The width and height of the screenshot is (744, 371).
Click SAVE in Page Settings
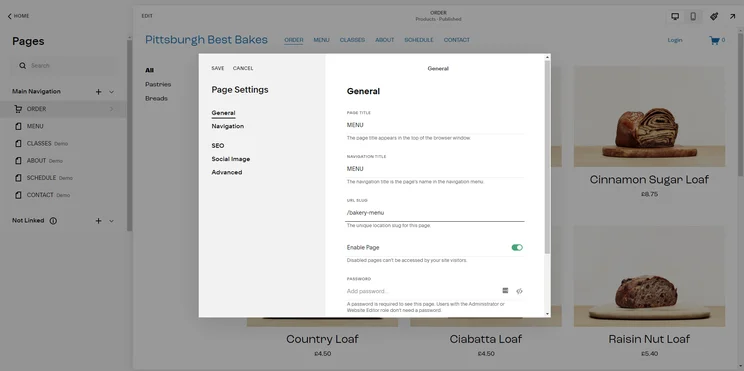[218, 68]
